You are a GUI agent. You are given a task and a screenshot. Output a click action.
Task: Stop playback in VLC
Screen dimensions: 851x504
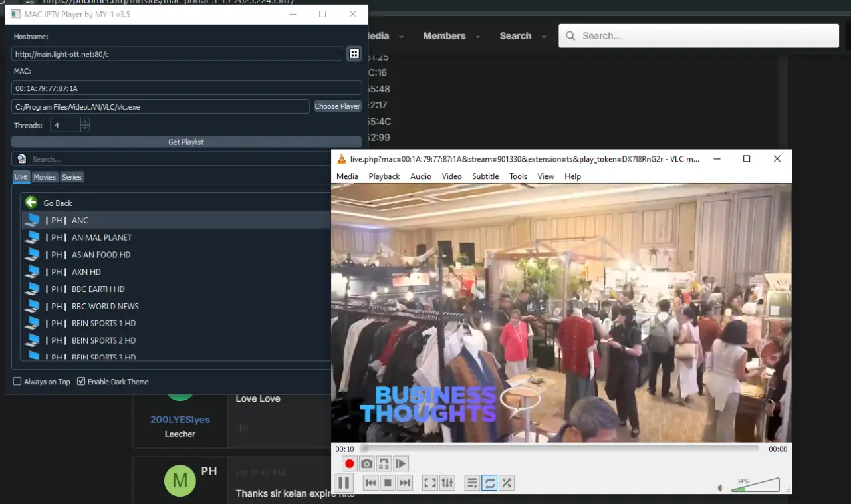tap(388, 483)
